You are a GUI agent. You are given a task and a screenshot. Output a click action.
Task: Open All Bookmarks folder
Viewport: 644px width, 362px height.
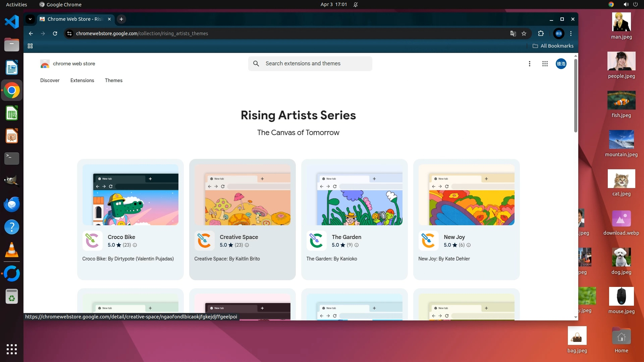point(553,46)
